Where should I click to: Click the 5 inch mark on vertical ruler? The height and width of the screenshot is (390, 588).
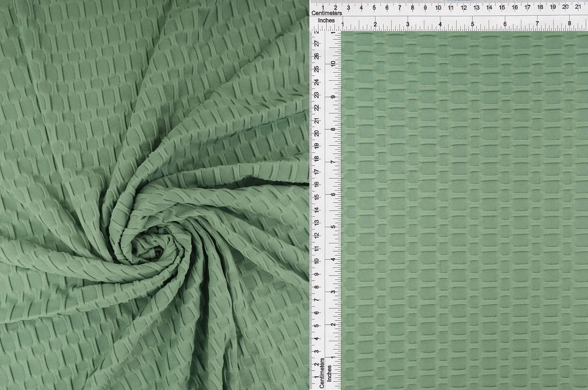tap(333, 226)
